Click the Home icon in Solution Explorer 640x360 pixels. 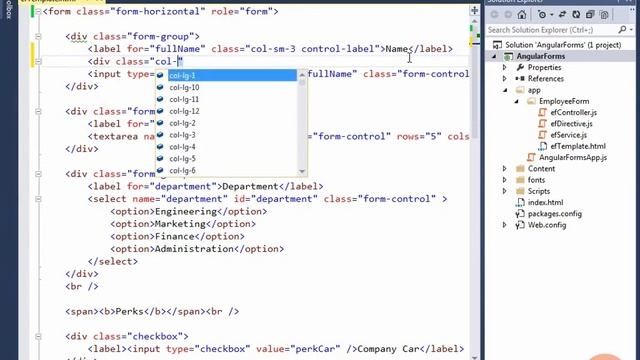tap(522, 15)
